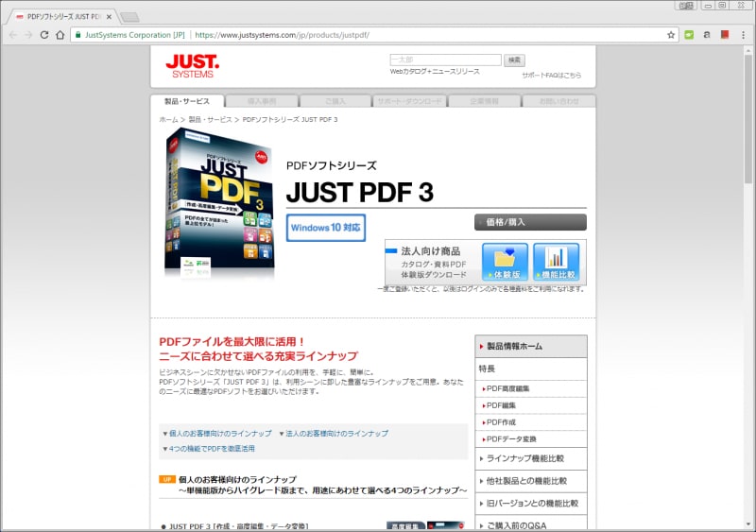The height and width of the screenshot is (532, 756).
Task: Open the 'a' extension icon in the toolbar
Action: click(707, 35)
